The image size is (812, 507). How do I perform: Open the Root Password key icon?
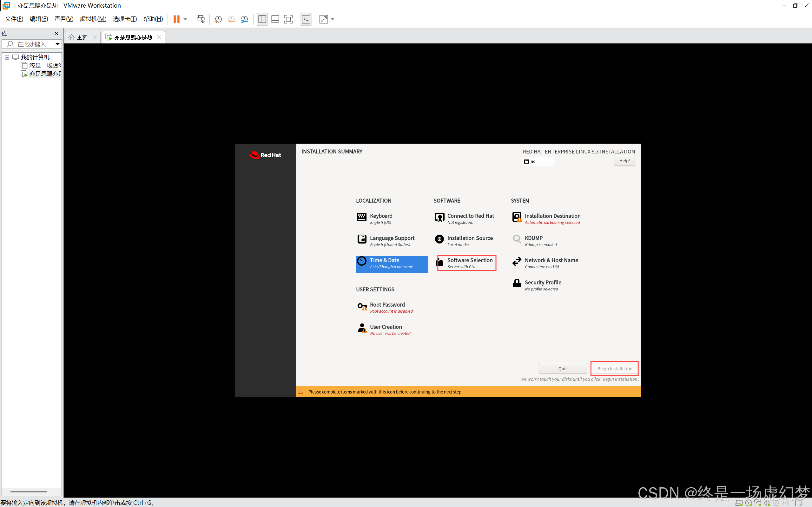click(362, 307)
